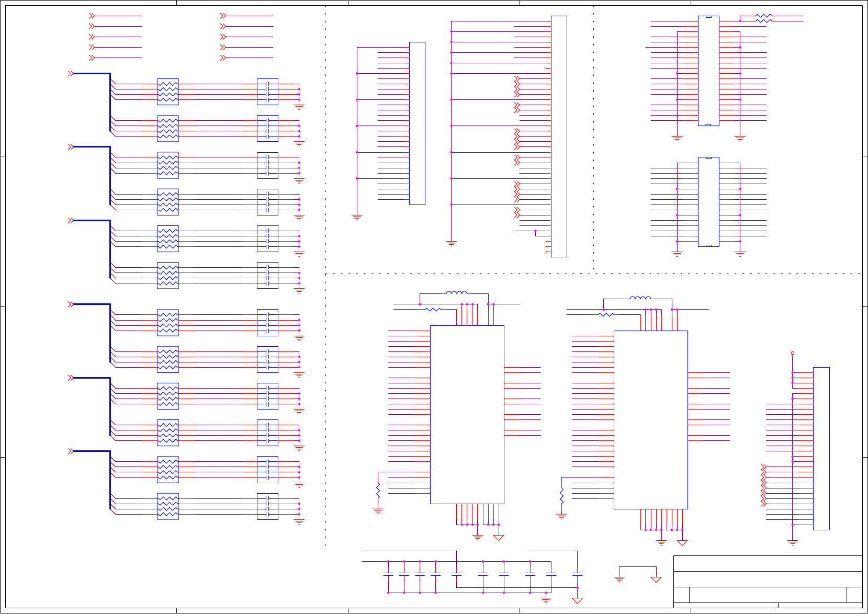Viewport: 868px width, 614px height.
Task: Select the right large IC body
Action: click(x=650, y=419)
